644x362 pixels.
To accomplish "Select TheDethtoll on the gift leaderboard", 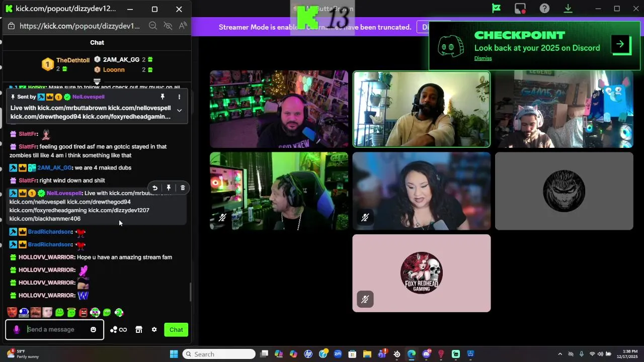I will point(73,60).
